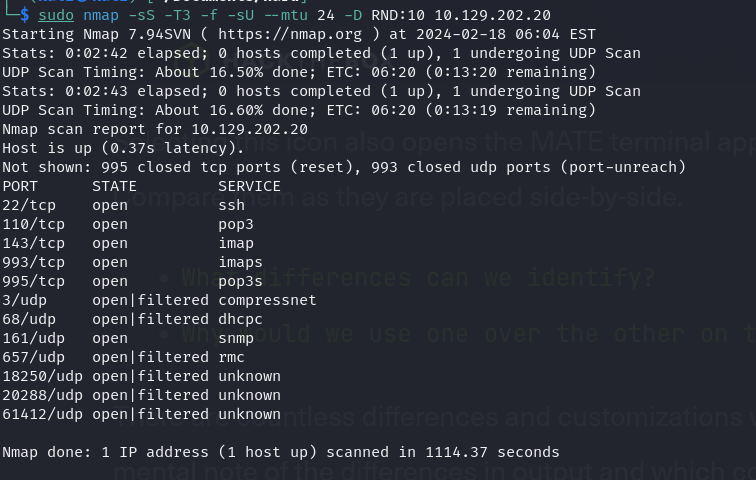Image resolution: width=756 pixels, height=480 pixels.
Task: Click the SERVICE column header
Action: coord(250,186)
